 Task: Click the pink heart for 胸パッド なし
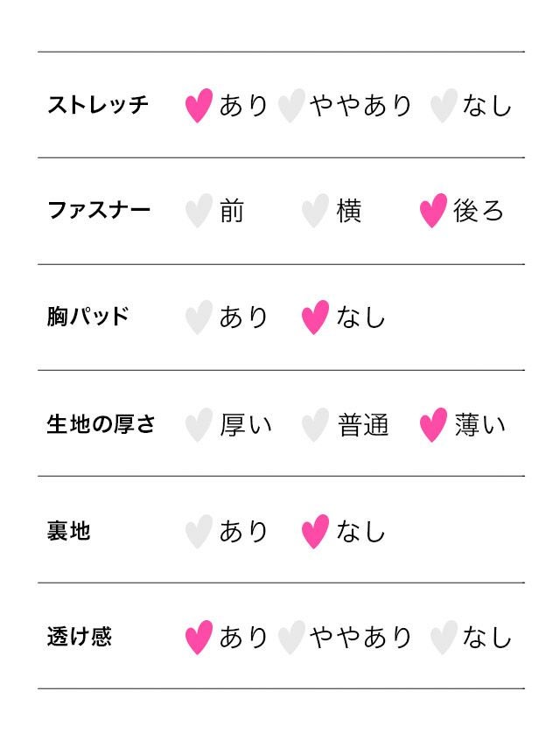pyautogui.click(x=315, y=318)
